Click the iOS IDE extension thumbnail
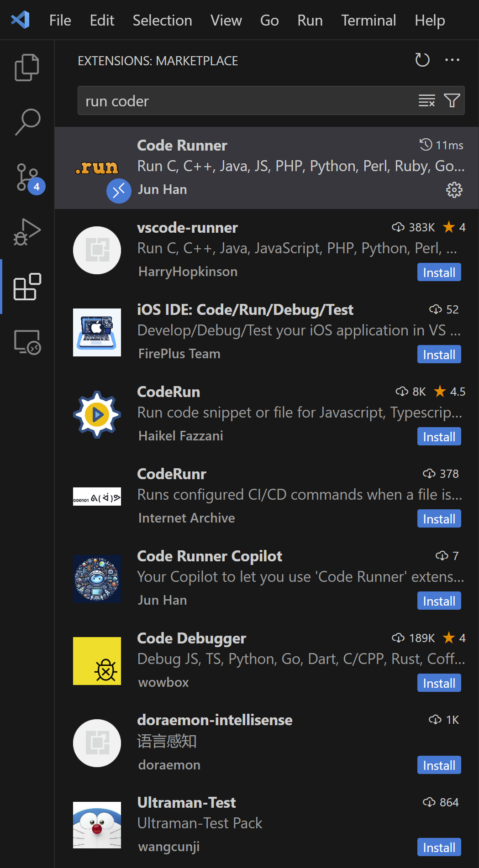Screen dimensions: 479x868 point(97,332)
